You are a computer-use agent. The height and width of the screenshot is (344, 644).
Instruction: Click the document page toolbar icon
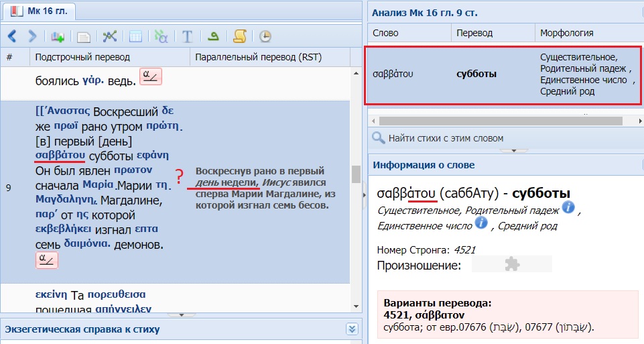pos(83,36)
